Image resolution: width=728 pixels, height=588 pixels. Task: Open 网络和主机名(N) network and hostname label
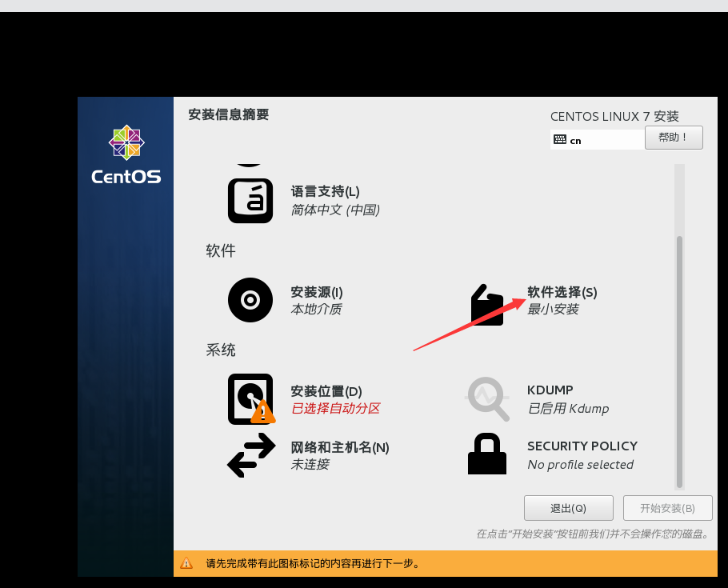coord(340,447)
